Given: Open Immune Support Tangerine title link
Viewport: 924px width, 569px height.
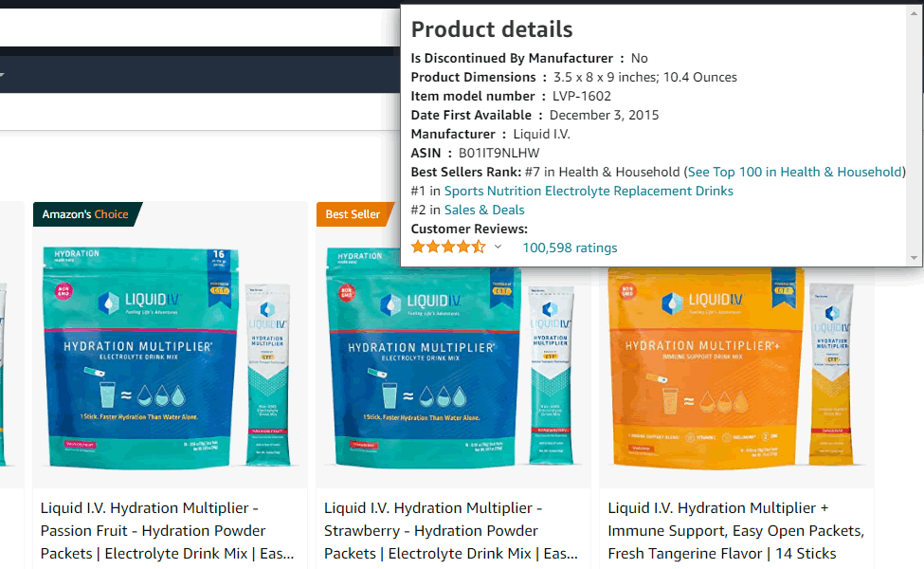Looking at the screenshot, I should click(736, 531).
